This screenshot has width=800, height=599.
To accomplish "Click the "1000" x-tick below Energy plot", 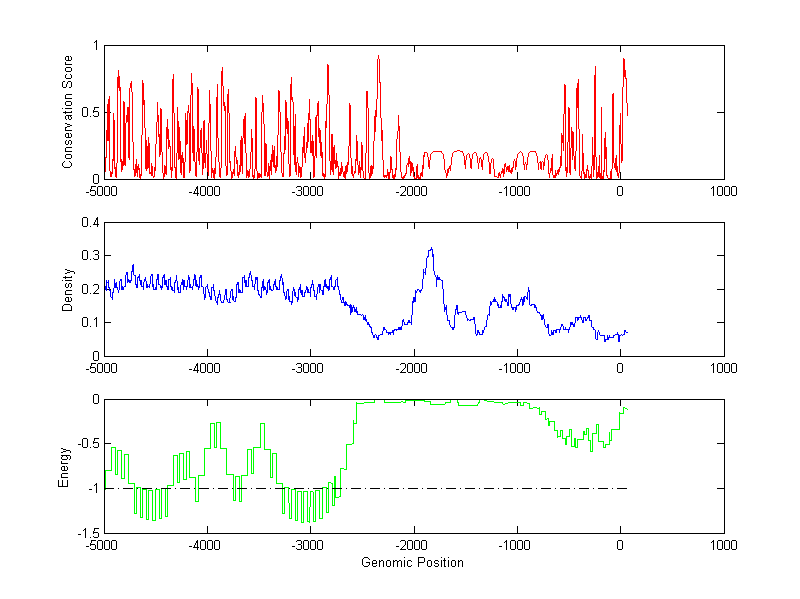I will (x=723, y=546).
